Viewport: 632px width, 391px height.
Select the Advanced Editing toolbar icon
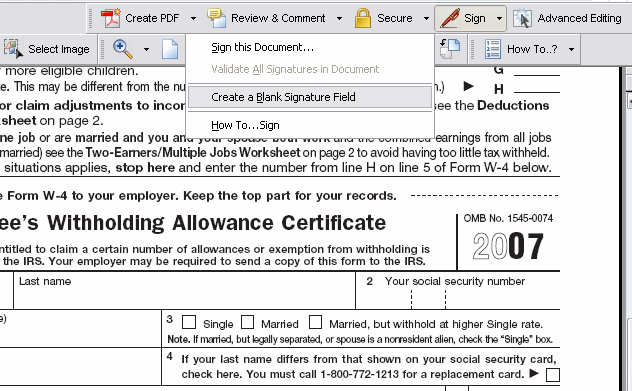pos(523,18)
